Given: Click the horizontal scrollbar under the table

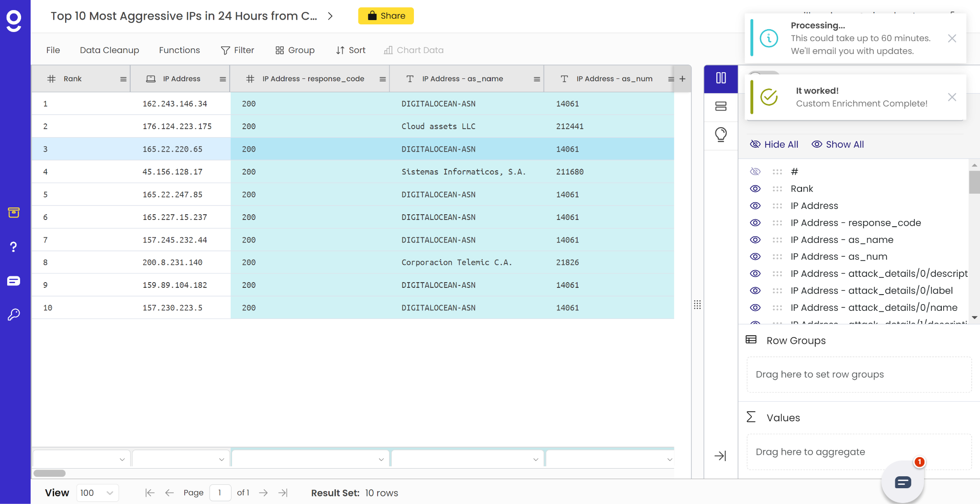Looking at the screenshot, I should [x=50, y=473].
